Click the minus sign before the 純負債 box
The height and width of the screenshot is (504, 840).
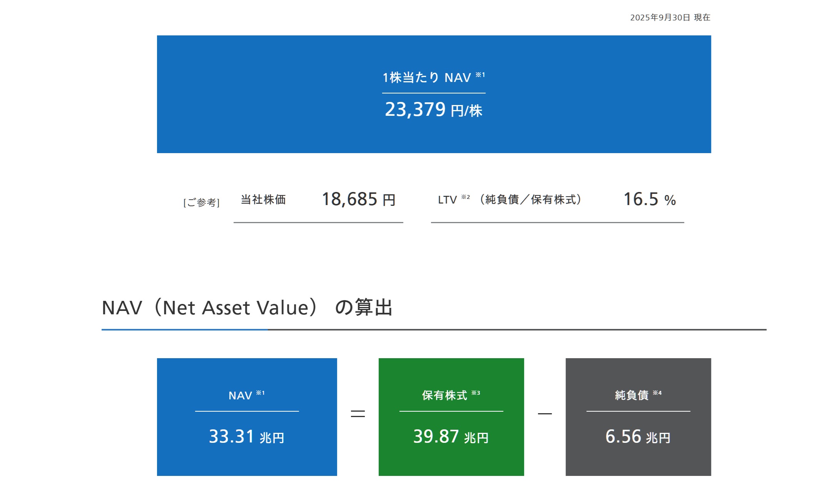pos(545,414)
